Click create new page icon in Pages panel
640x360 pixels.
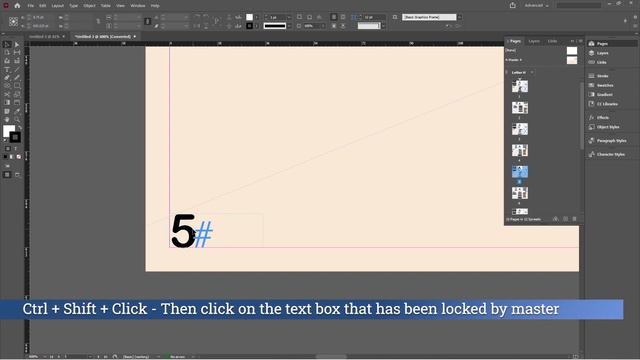[x=565, y=219]
